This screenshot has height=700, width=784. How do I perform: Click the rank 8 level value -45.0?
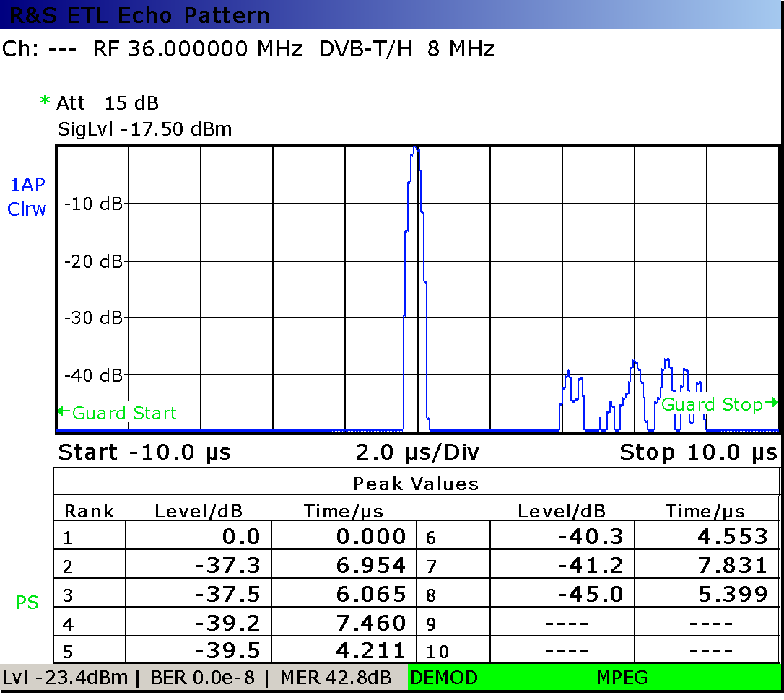click(x=589, y=594)
